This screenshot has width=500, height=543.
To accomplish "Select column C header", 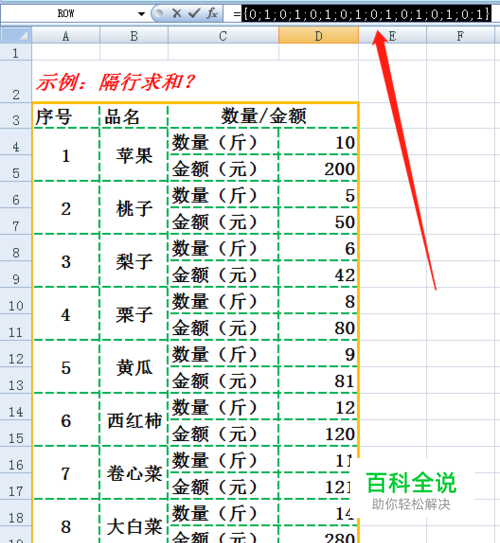I will [223, 36].
